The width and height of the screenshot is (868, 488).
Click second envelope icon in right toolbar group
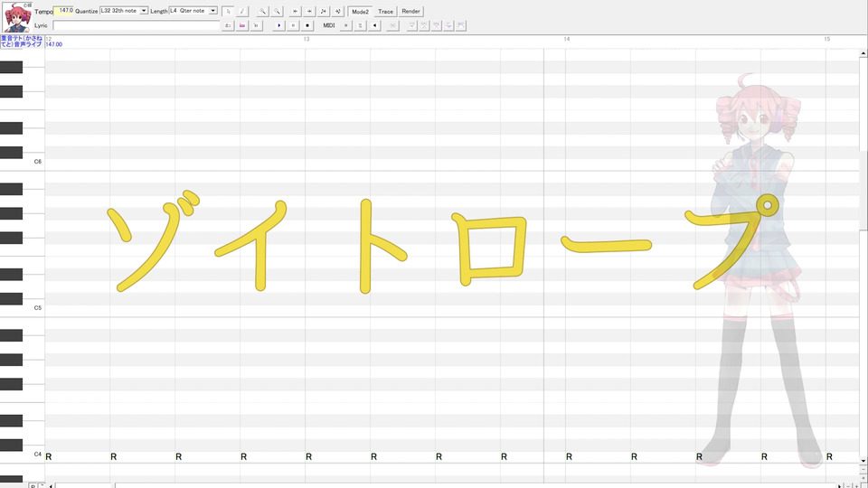[424, 25]
